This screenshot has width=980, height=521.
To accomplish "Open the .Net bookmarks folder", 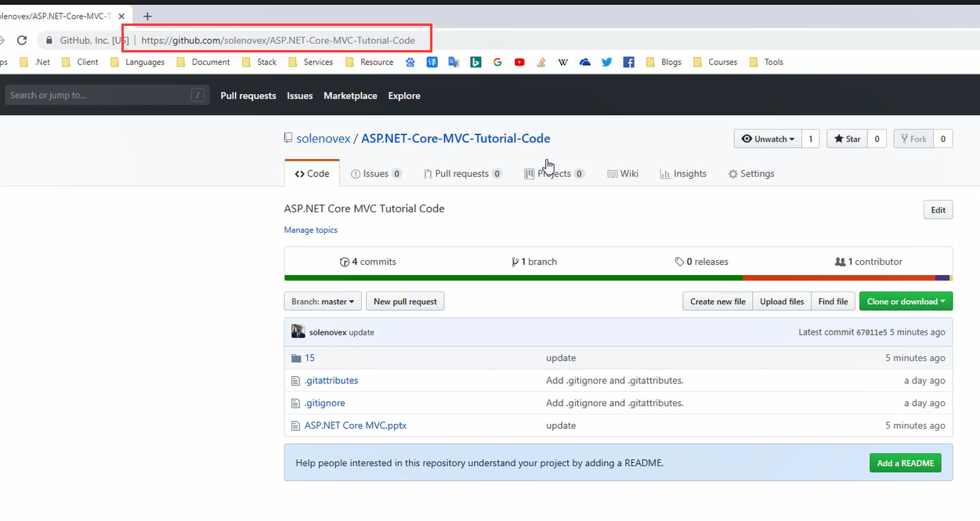I will pyautogui.click(x=34, y=62).
